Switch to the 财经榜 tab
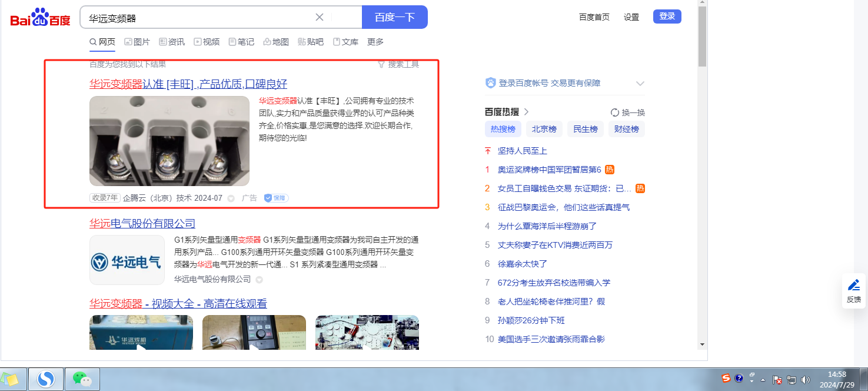 coord(627,129)
